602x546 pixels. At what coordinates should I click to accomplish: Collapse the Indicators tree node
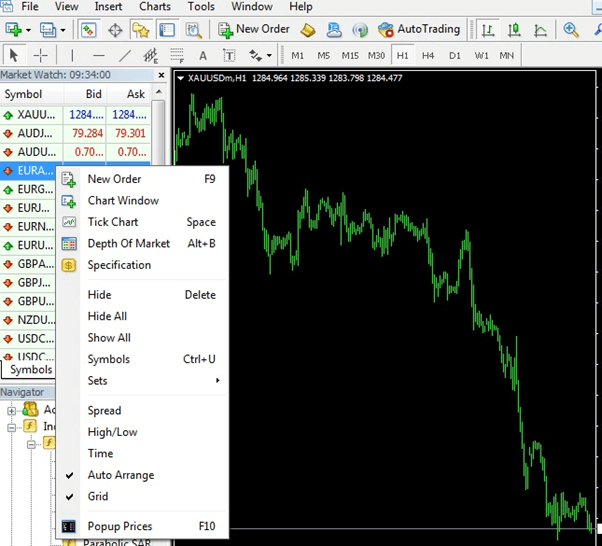pos(12,427)
